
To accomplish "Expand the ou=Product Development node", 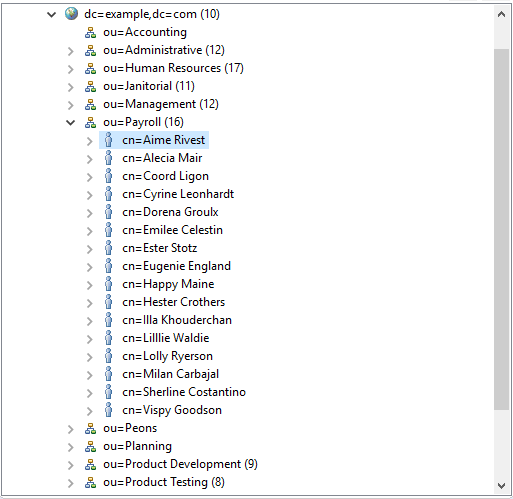I will pyautogui.click(x=71, y=465).
